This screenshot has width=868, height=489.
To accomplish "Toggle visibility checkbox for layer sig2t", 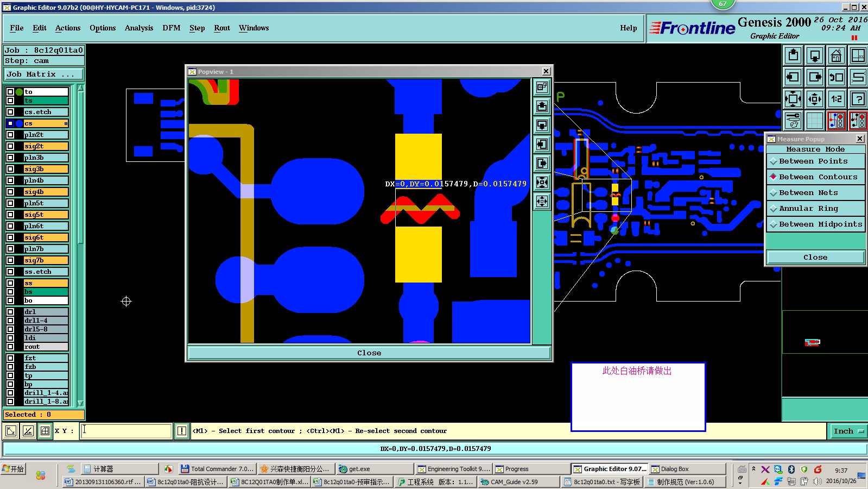I will [10, 146].
